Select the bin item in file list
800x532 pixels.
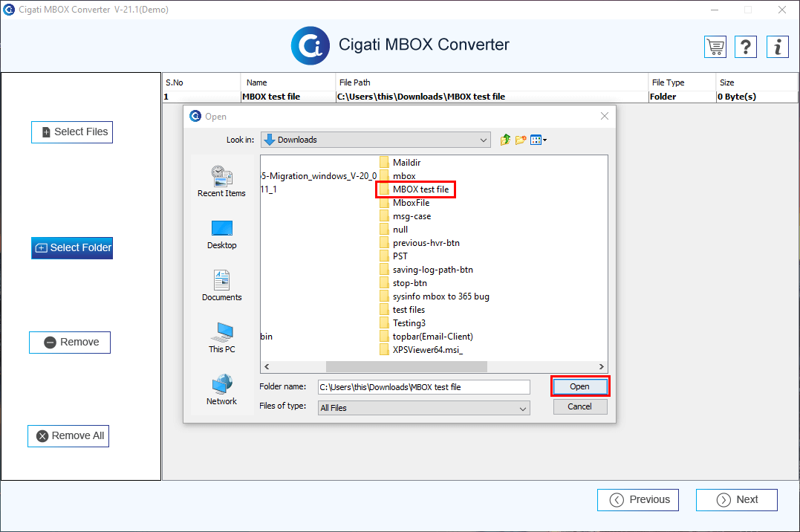tap(267, 337)
